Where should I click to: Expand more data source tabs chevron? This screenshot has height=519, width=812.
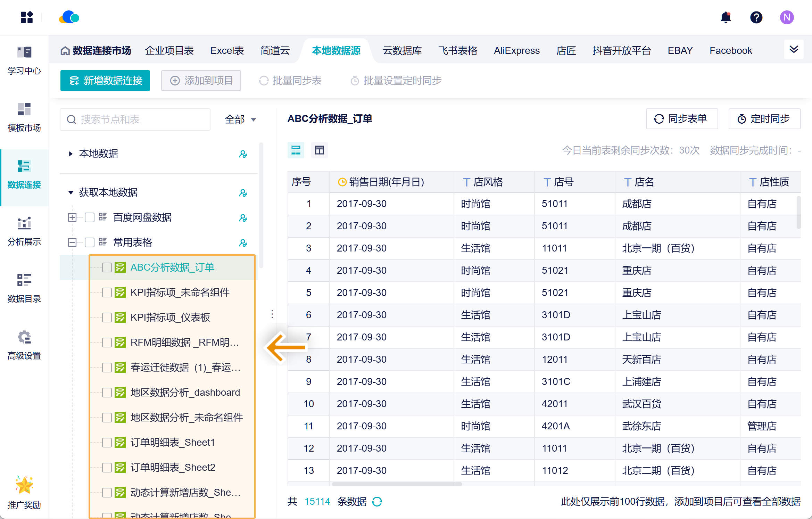tap(794, 50)
